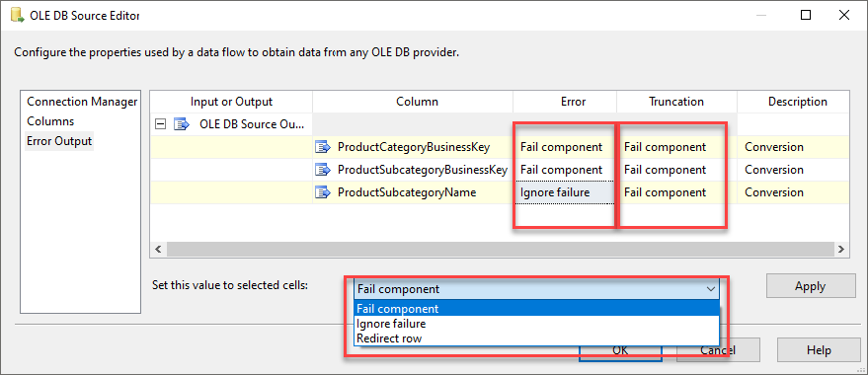Click the horizontal scrollbar right arrow
The width and height of the screenshot is (868, 375).
click(x=841, y=250)
